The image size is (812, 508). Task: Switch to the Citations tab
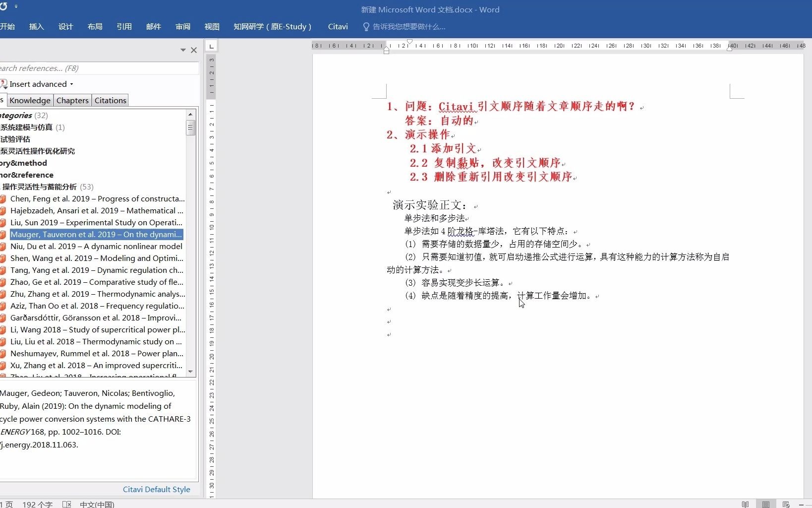click(111, 100)
